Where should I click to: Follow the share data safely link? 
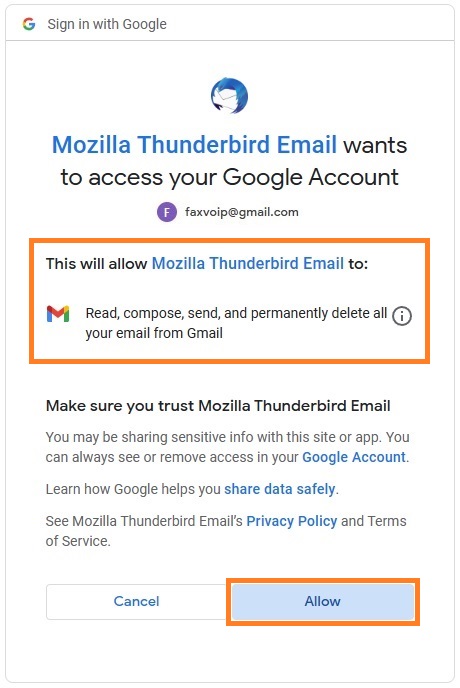click(x=280, y=489)
